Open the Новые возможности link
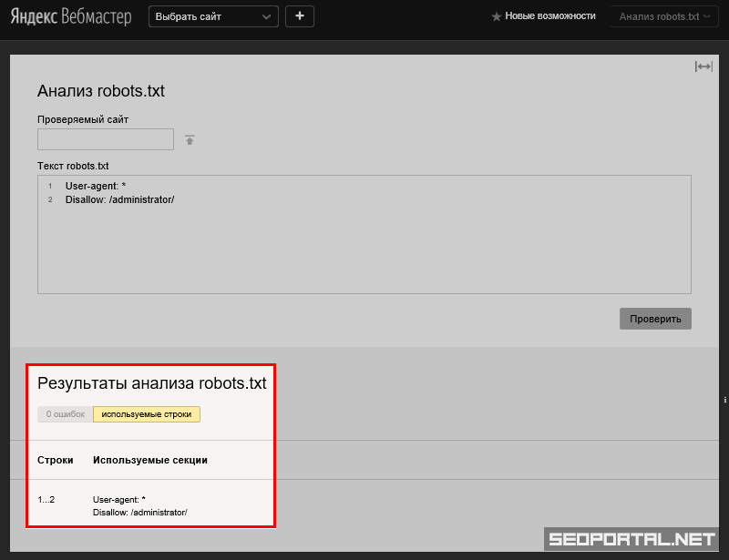This screenshot has height=560, width=729. click(549, 16)
